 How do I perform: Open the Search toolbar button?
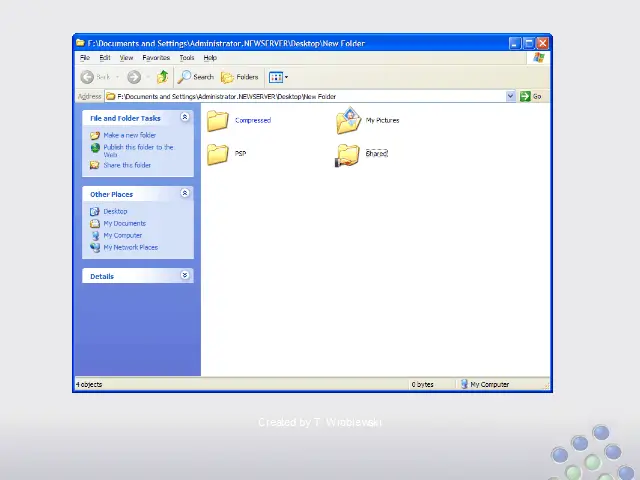pyautogui.click(x=196, y=77)
